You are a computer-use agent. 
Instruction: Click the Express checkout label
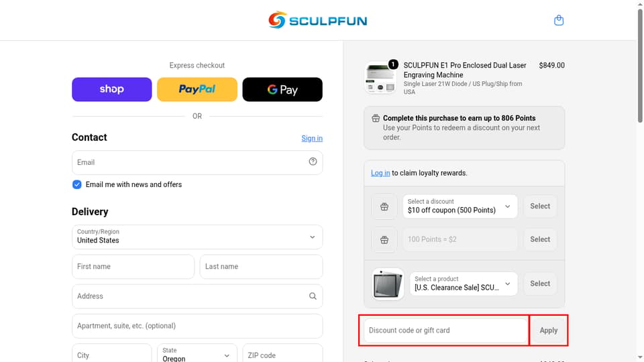coord(197,65)
